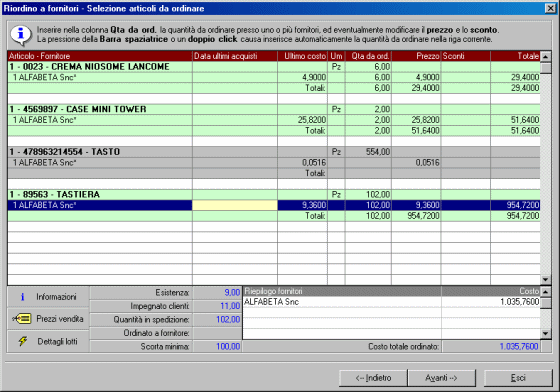Viewport: 560px width, 392px height.
Task: Select row 478963214554 - TASTO
Action: coord(274,152)
